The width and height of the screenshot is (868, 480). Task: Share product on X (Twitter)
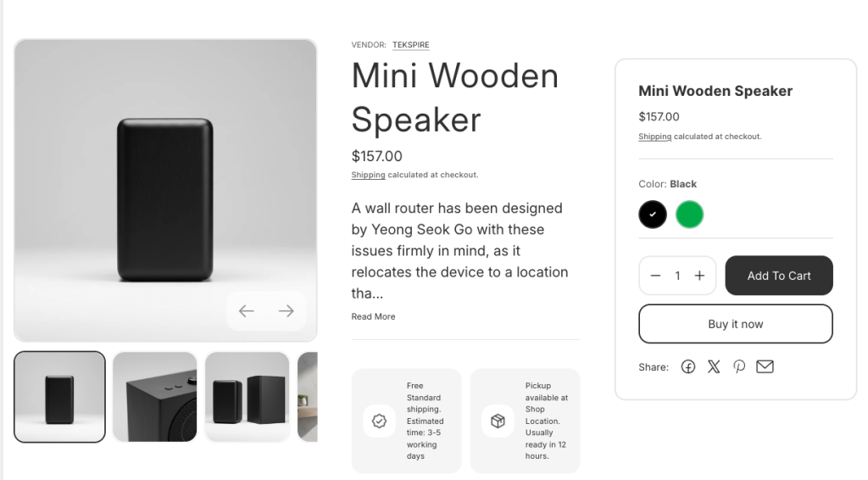click(x=714, y=367)
